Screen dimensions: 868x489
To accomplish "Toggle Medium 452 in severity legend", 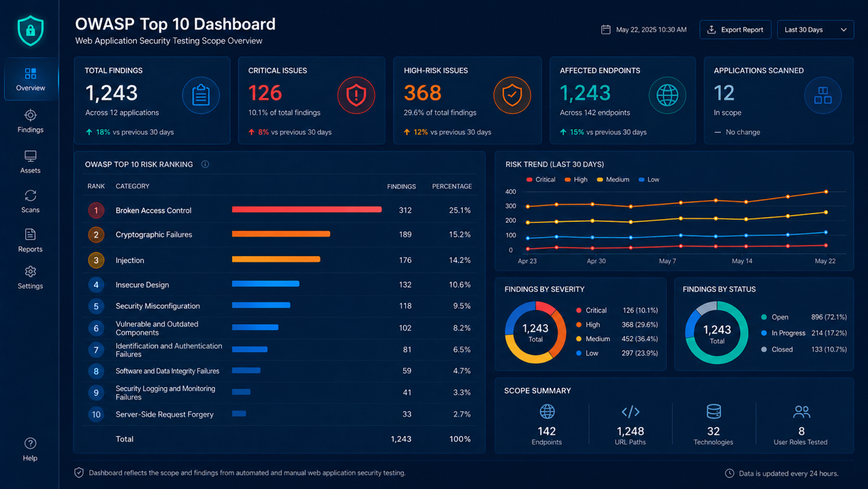I will [x=617, y=339].
